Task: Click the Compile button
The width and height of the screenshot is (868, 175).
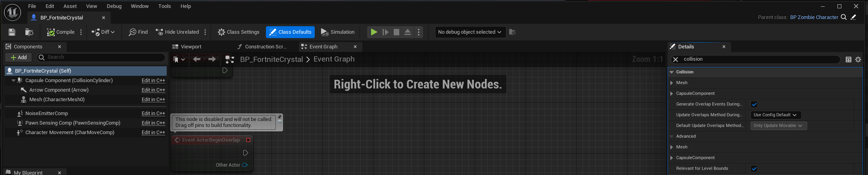Action: [61, 32]
